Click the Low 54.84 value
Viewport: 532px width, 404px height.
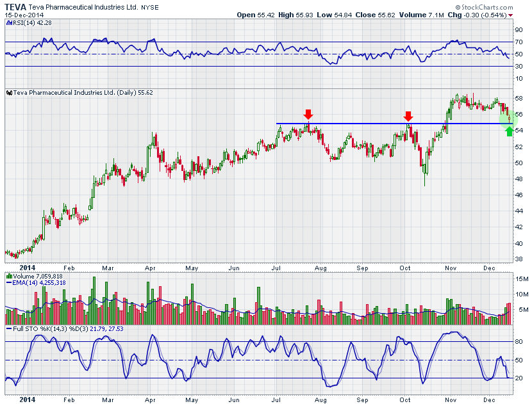coord(334,15)
